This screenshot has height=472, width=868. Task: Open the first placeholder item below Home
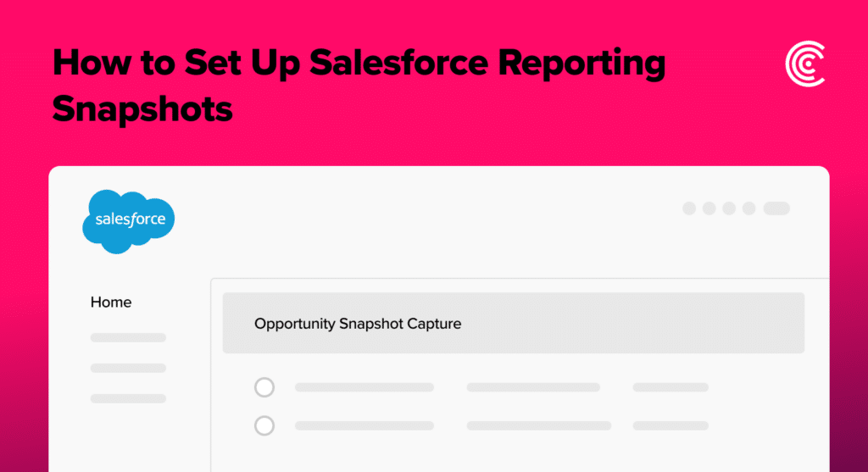click(x=129, y=337)
